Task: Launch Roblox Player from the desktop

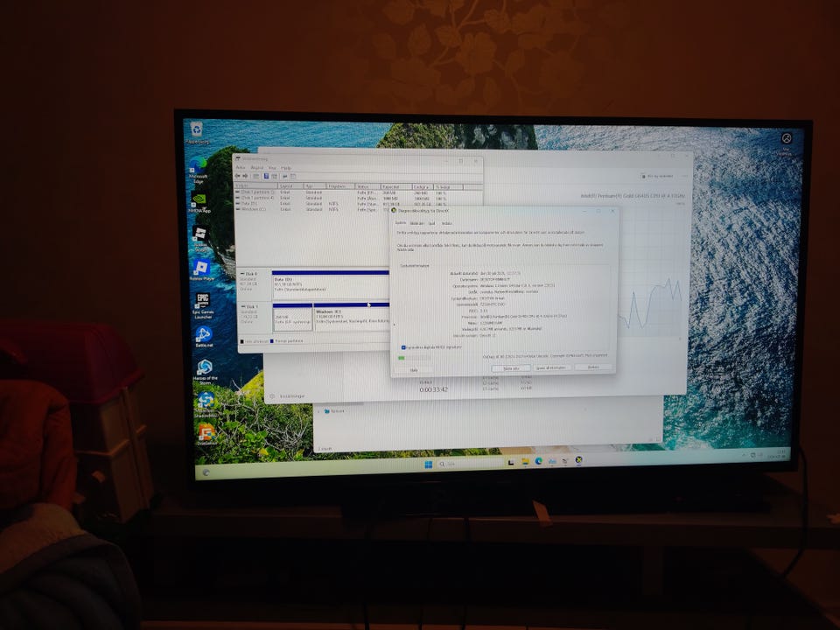Action: pyautogui.click(x=201, y=269)
